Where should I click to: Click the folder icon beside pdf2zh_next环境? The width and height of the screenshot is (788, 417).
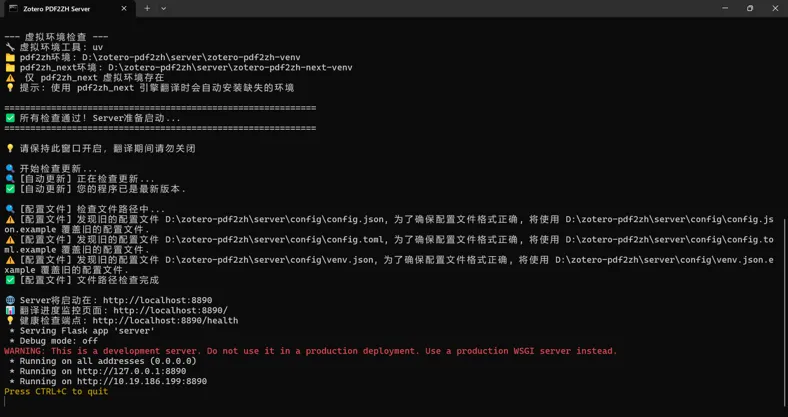point(10,67)
